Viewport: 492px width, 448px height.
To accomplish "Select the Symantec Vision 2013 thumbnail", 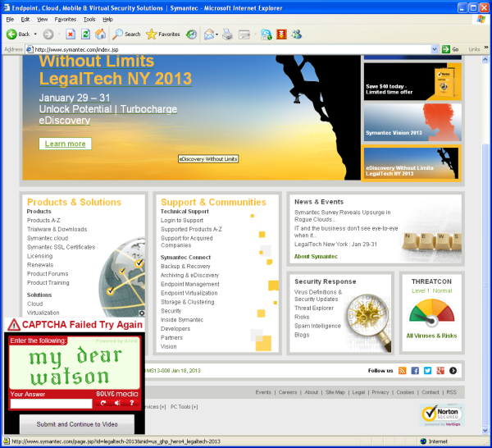I will click(x=412, y=122).
